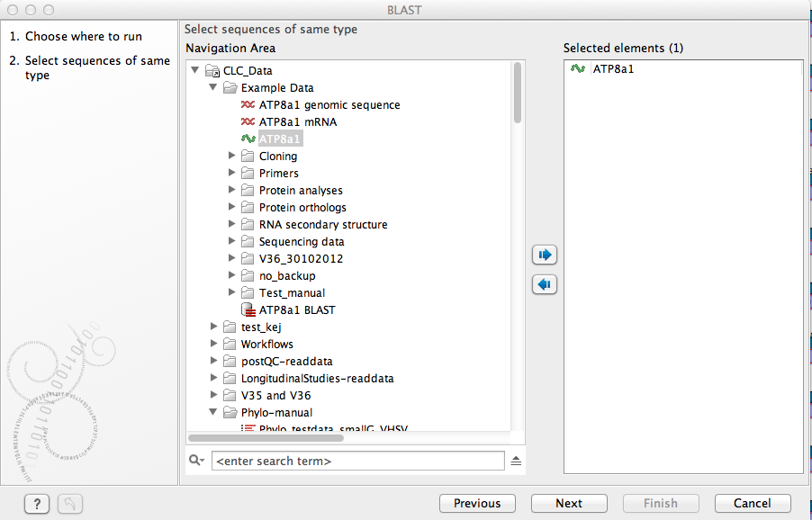Select the ATP8a1 mRNA sequence
The height and width of the screenshot is (520, 812).
point(297,122)
